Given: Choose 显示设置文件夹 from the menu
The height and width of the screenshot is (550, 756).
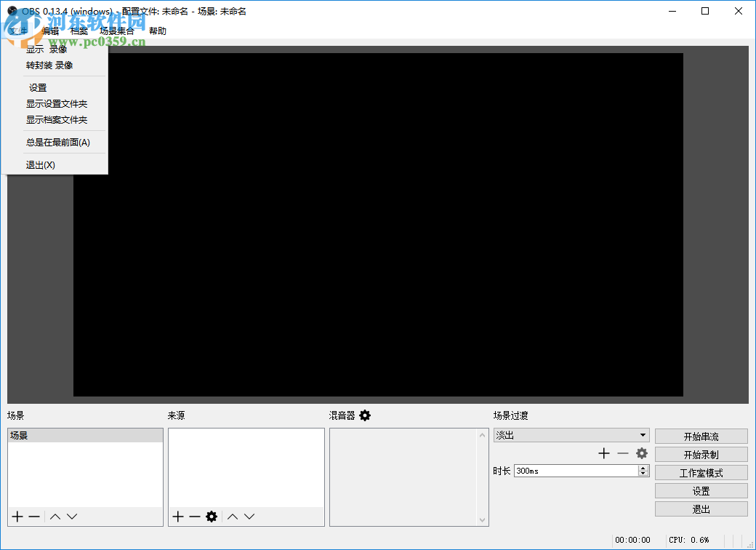Looking at the screenshot, I should (56, 103).
